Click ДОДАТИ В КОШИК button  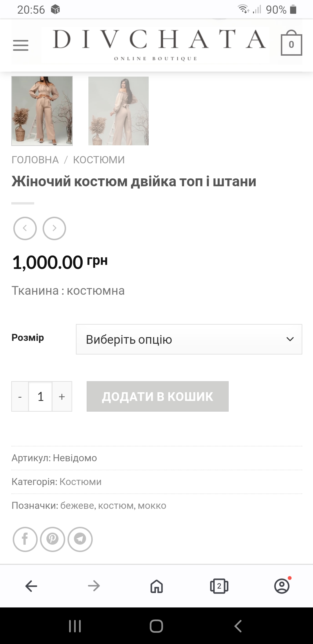pyautogui.click(x=158, y=396)
